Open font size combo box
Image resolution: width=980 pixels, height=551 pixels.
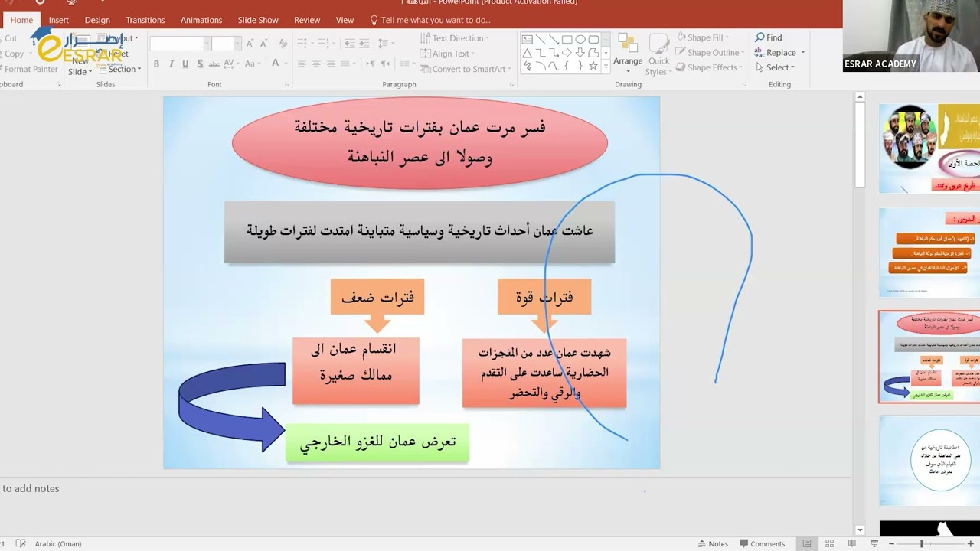pyautogui.click(x=226, y=44)
